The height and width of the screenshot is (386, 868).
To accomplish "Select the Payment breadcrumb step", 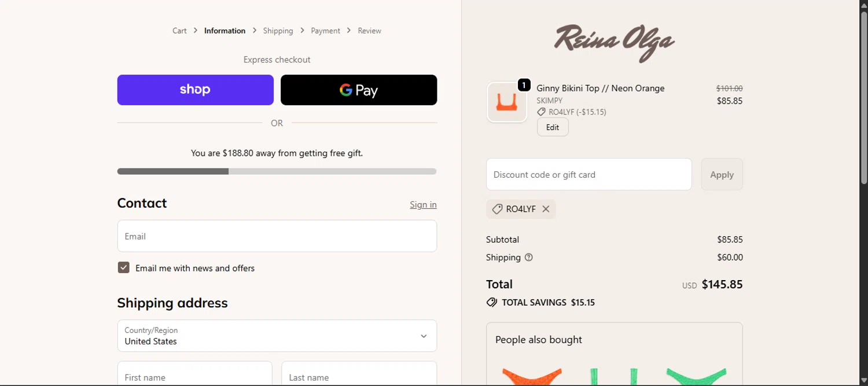I will tap(325, 31).
